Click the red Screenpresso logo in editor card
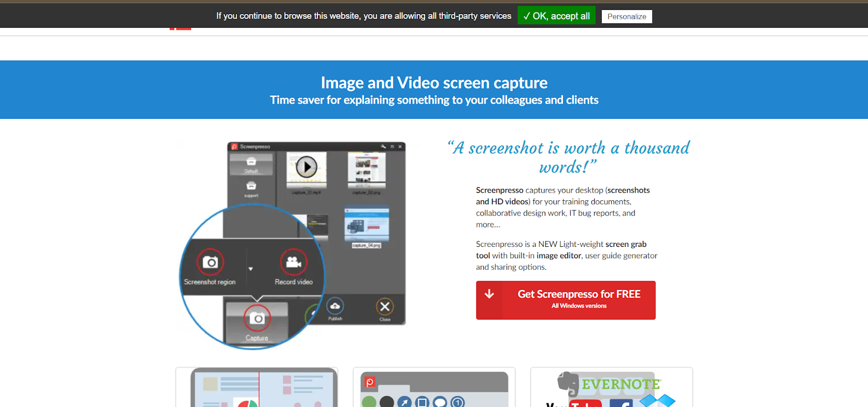868x407 pixels. coord(370,382)
